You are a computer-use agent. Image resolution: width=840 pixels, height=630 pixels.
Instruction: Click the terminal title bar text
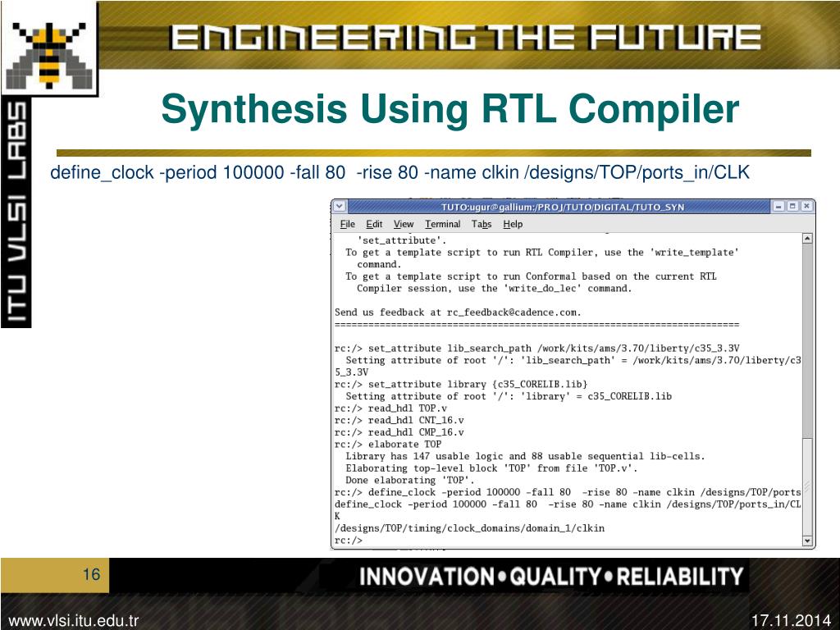563,207
